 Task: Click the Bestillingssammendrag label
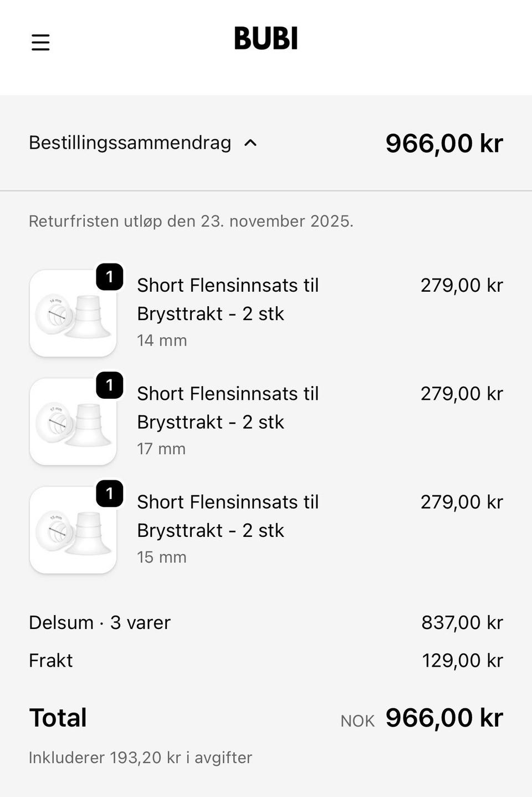point(130,143)
